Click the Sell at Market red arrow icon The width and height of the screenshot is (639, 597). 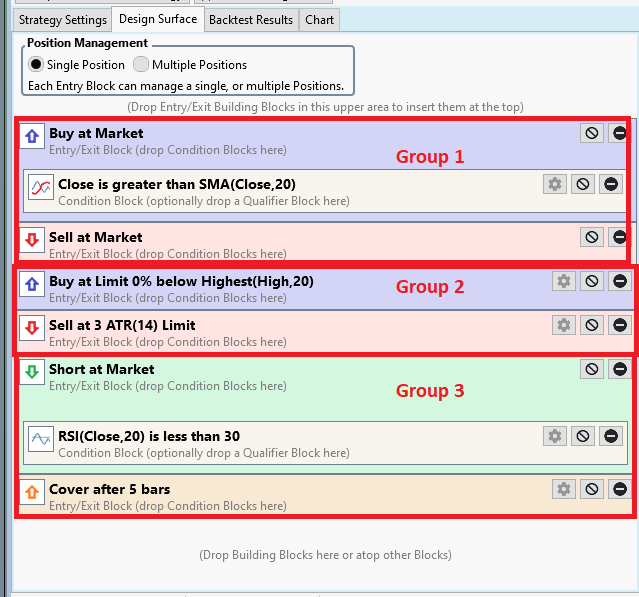tap(32, 240)
